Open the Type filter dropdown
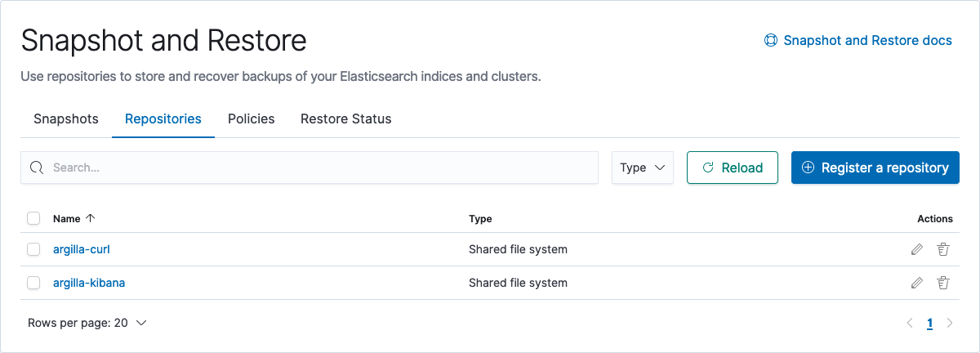Viewport: 980px width, 353px height. click(643, 168)
